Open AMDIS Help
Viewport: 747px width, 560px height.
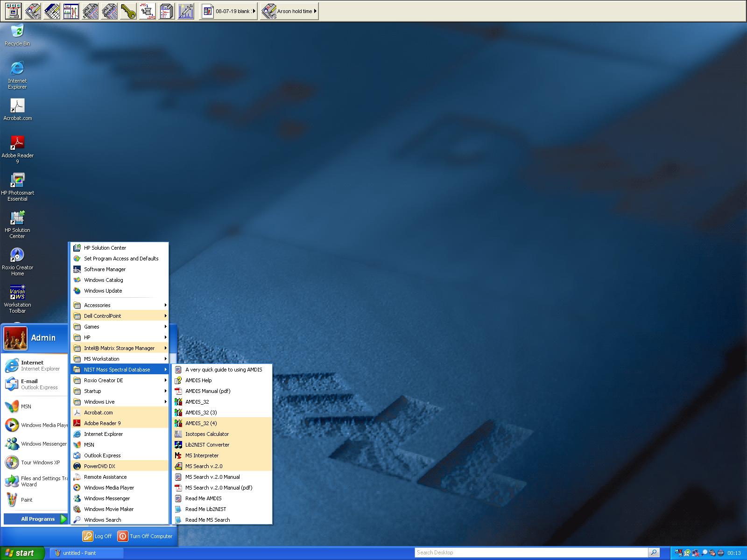click(222, 380)
